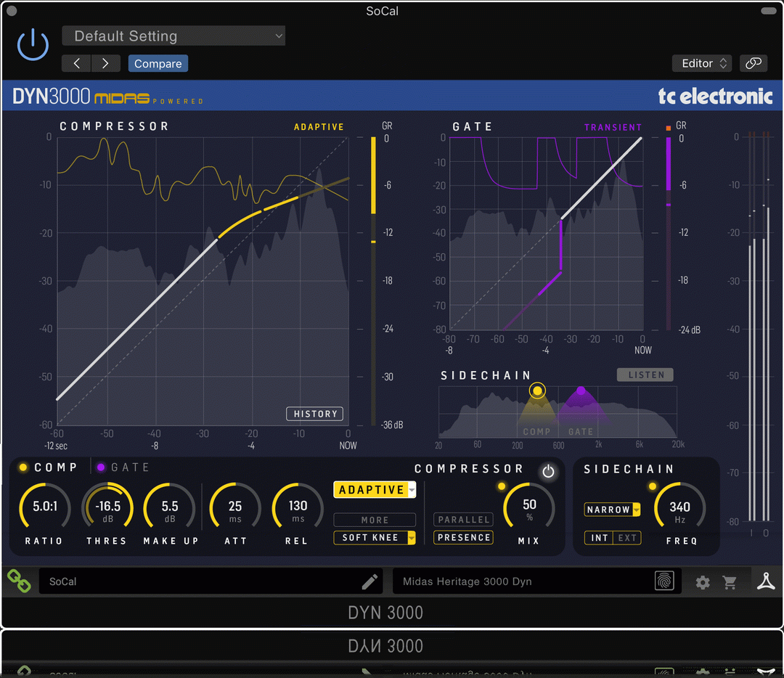The height and width of the screenshot is (678, 784).
Task: Enable the PARALLEL compression toggle
Action: (x=463, y=520)
